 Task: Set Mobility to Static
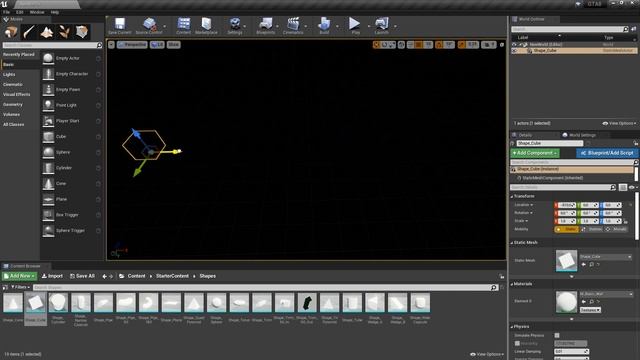pos(567,229)
